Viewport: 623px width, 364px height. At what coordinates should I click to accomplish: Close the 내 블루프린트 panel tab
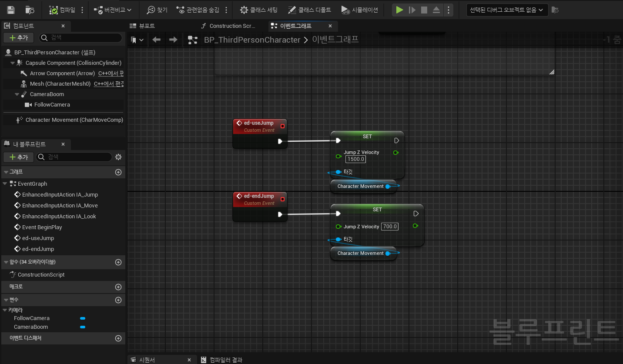(x=63, y=144)
